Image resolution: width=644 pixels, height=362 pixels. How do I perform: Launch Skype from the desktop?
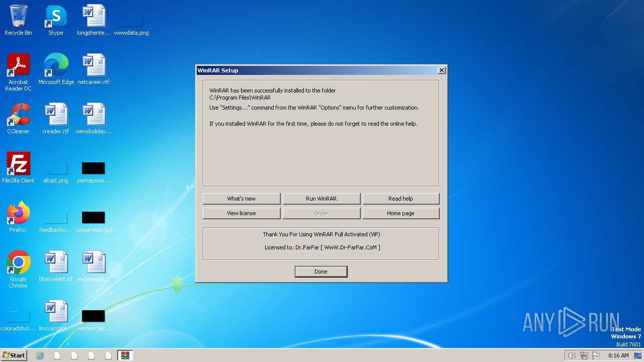pyautogui.click(x=56, y=20)
